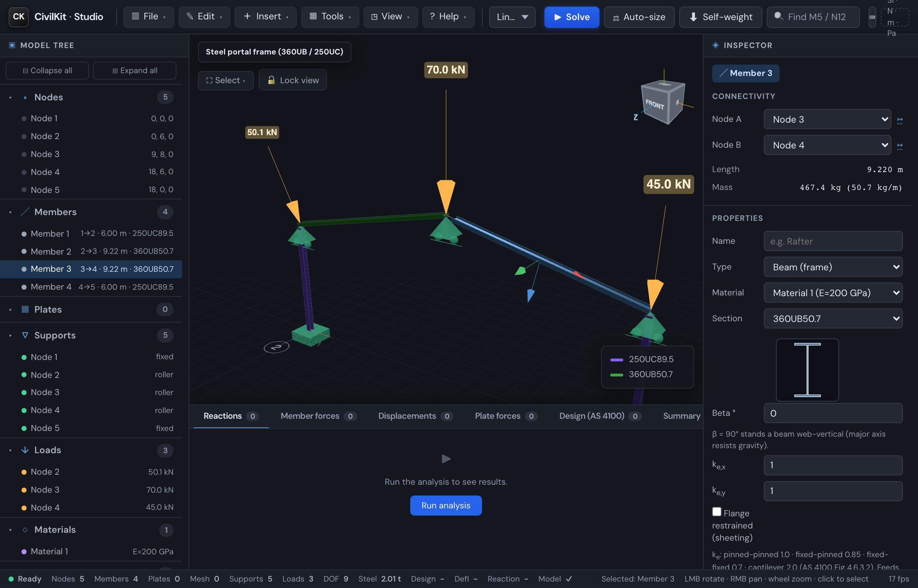918x588 pixels.
Task: Open the member Type dropdown
Action: pyautogui.click(x=833, y=267)
